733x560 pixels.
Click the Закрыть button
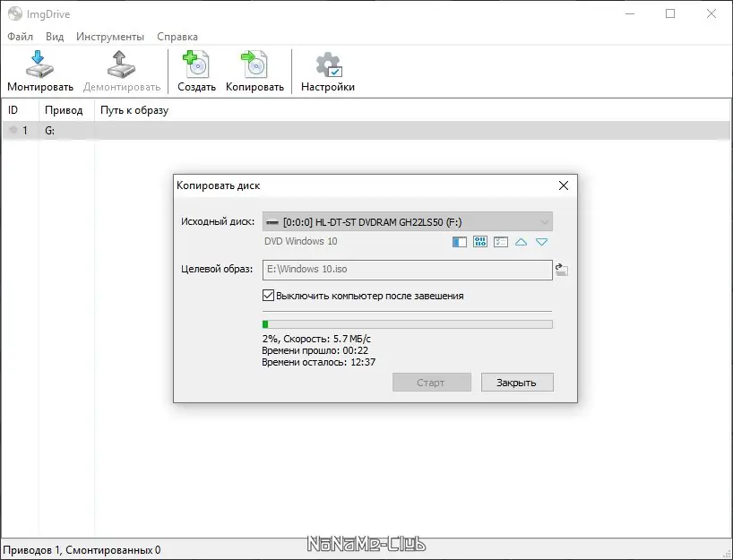(517, 383)
